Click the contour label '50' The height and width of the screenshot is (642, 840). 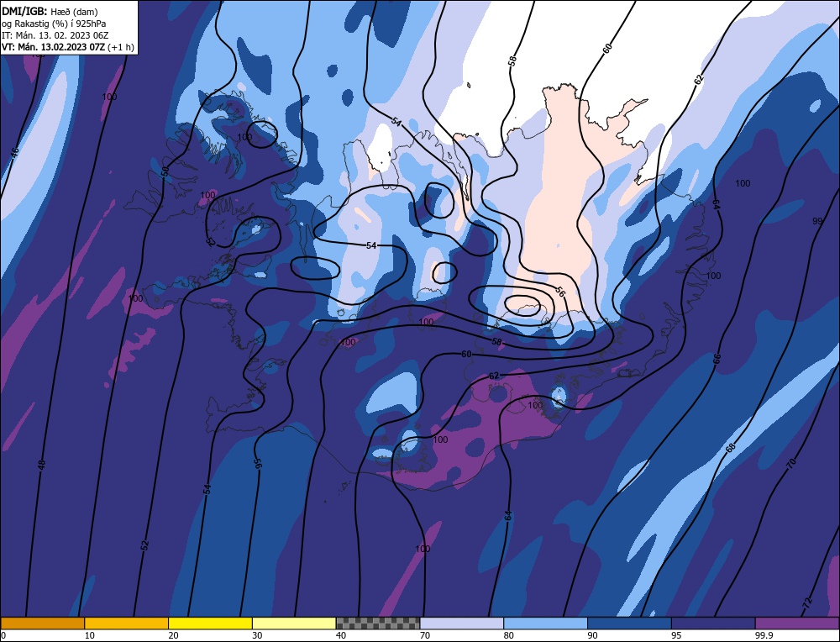pyautogui.click(x=165, y=171)
